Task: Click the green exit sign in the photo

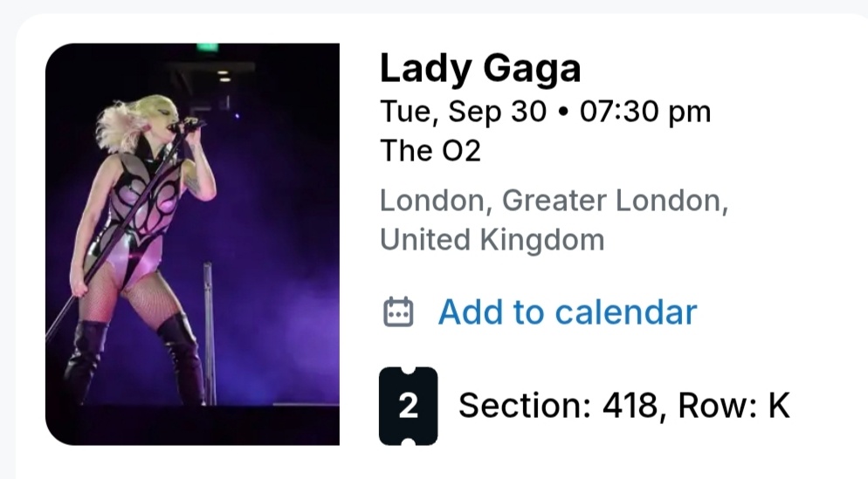Action: point(207,48)
